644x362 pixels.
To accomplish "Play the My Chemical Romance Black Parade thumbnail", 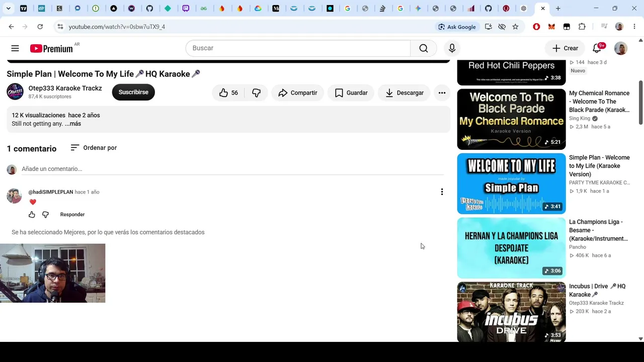I will point(511,119).
